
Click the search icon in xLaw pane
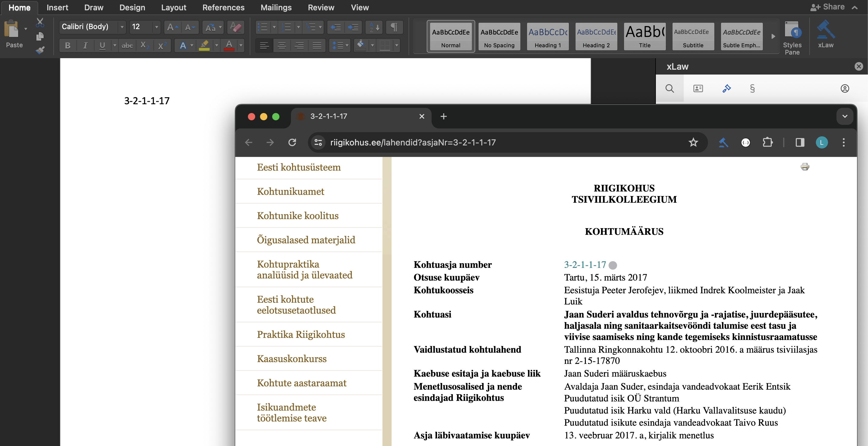[669, 88]
